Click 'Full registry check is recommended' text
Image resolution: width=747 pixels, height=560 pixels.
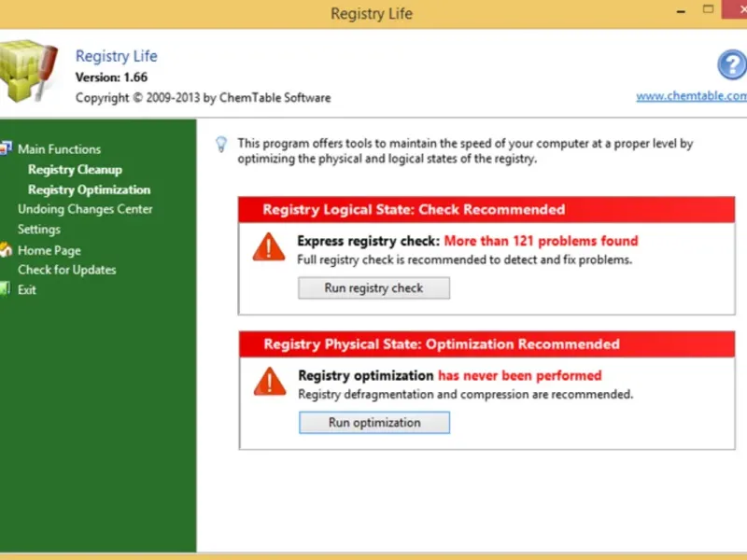tap(464, 260)
